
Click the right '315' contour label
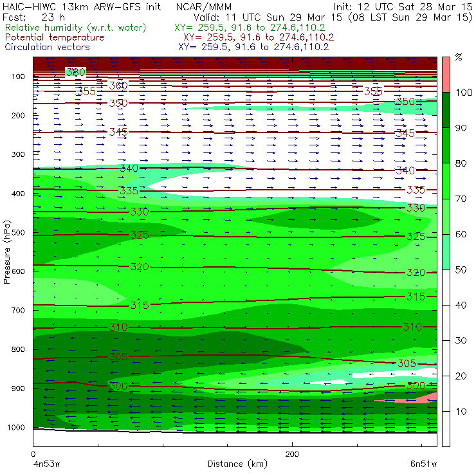(x=416, y=297)
